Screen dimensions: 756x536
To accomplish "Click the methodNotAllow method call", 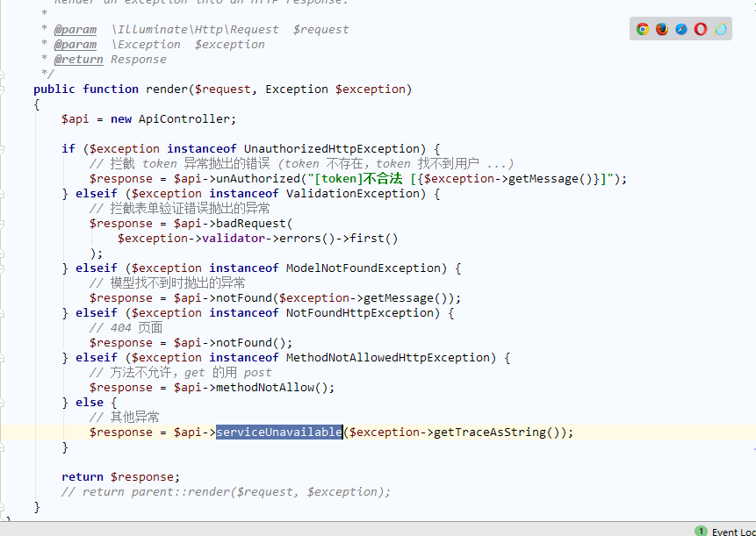I will pyautogui.click(x=265, y=387).
